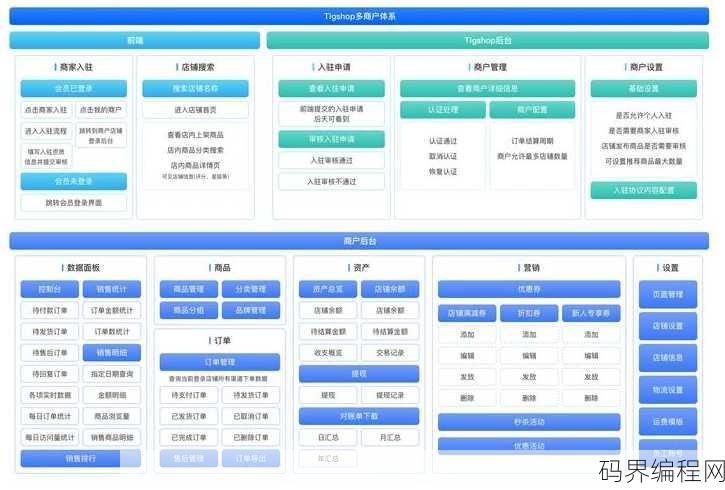Image resolution: width=725 pixels, height=490 pixels.
Task: Click the 新人专享券 blue block
Action: pyautogui.click(x=591, y=313)
